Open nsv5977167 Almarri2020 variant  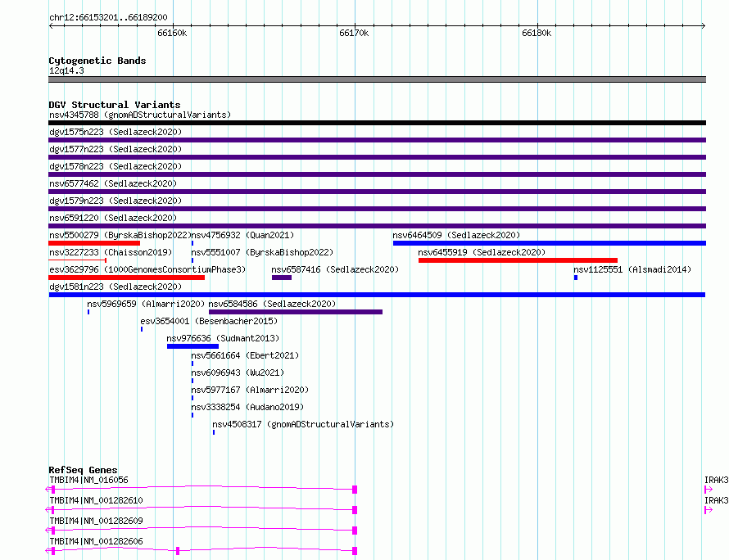(250, 390)
